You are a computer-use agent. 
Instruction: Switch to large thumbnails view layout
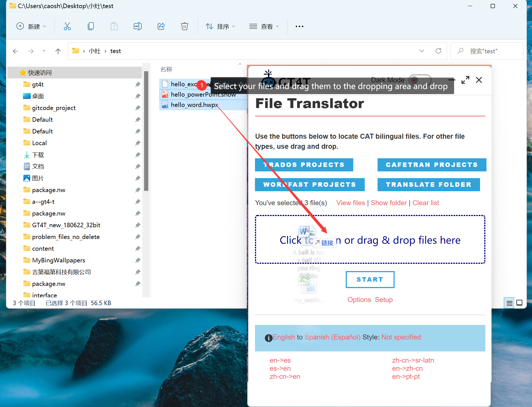tap(519, 303)
